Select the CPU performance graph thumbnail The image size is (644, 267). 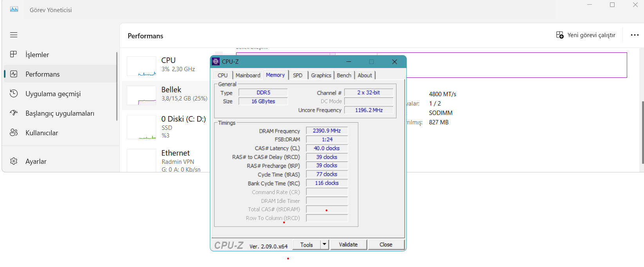click(x=141, y=66)
